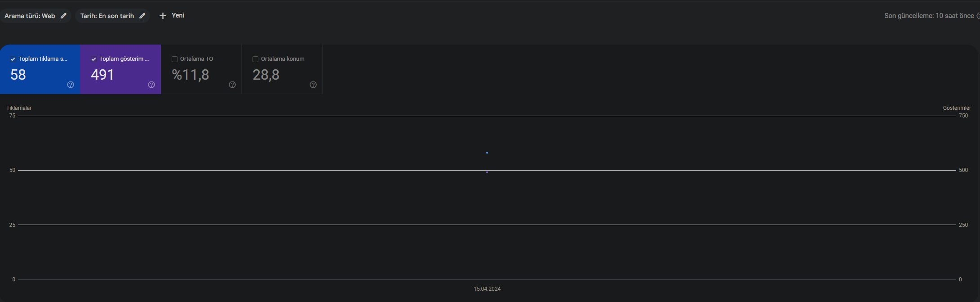980x302 pixels.
Task: Click pencil icon on Tarih filter
Action: (142, 16)
